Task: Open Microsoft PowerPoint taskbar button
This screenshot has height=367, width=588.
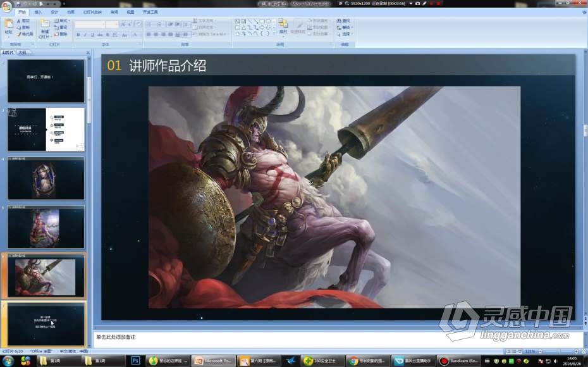Action: point(214,361)
